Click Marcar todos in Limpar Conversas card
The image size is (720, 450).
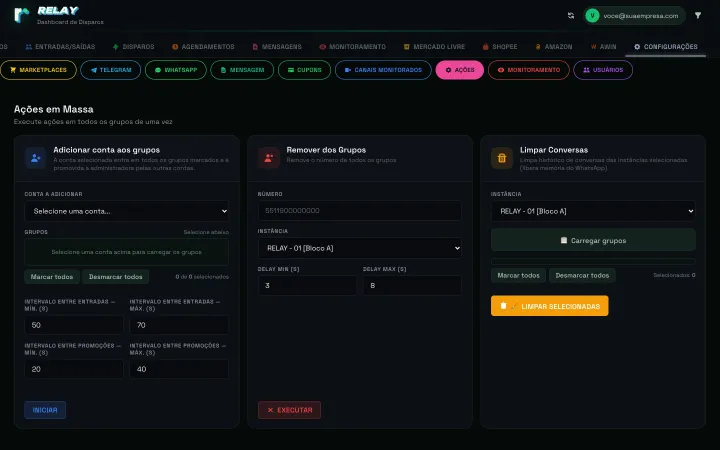(x=518, y=276)
